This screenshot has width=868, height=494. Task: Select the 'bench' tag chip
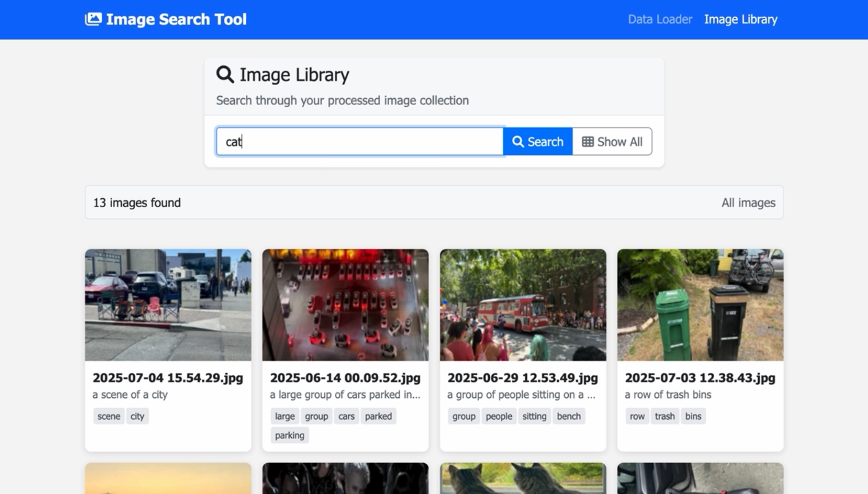(569, 416)
